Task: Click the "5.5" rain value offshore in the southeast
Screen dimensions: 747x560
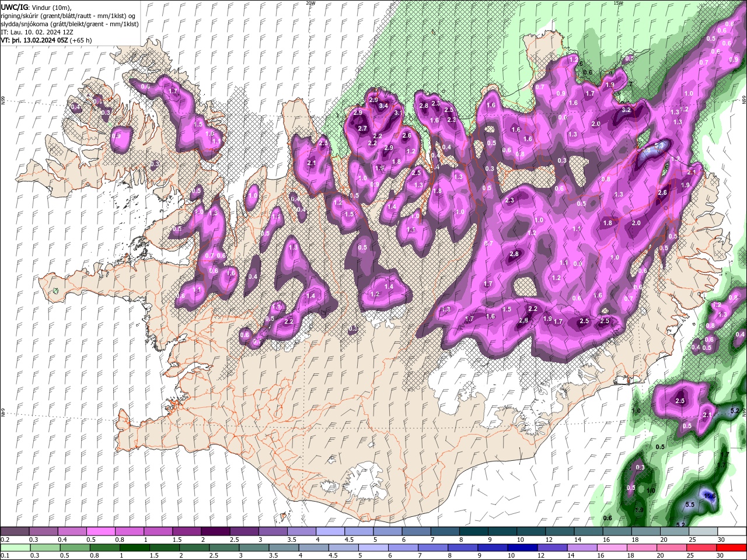Action: click(689, 505)
